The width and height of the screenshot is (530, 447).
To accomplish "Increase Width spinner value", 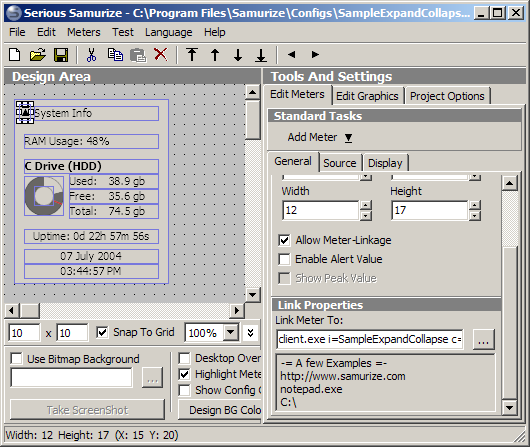I will tap(365, 205).
